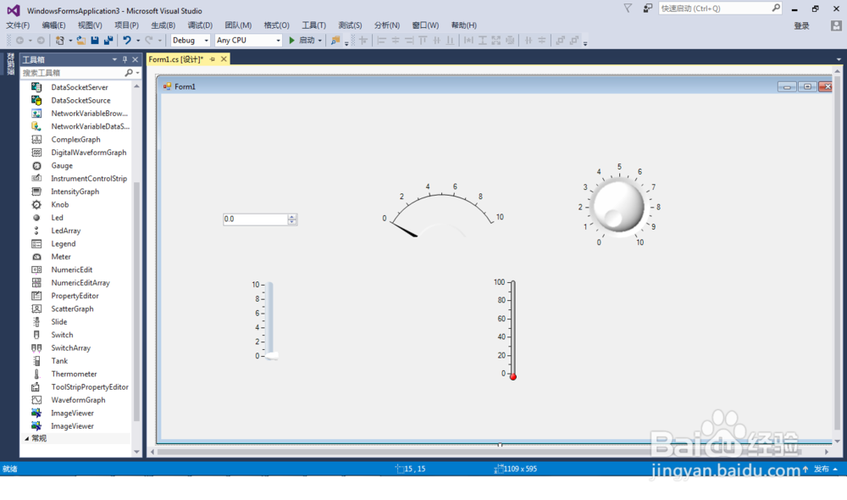Select the Legend control icon
Viewport: 847px width, 500px height.
pos(36,244)
